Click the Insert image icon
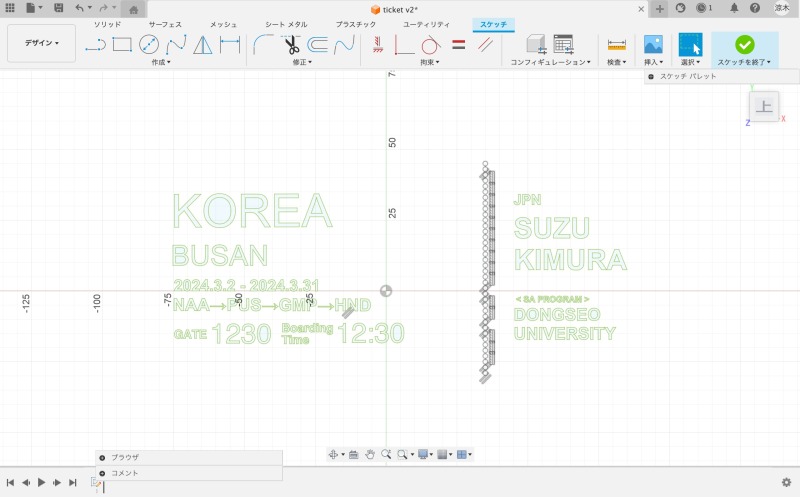The height and width of the screenshot is (497, 800). point(653,44)
